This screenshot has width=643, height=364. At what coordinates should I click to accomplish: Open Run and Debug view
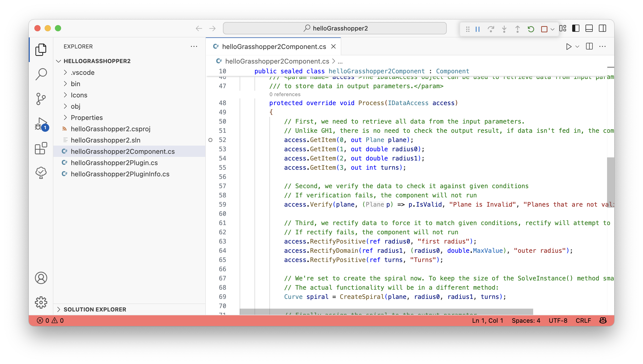[41, 124]
